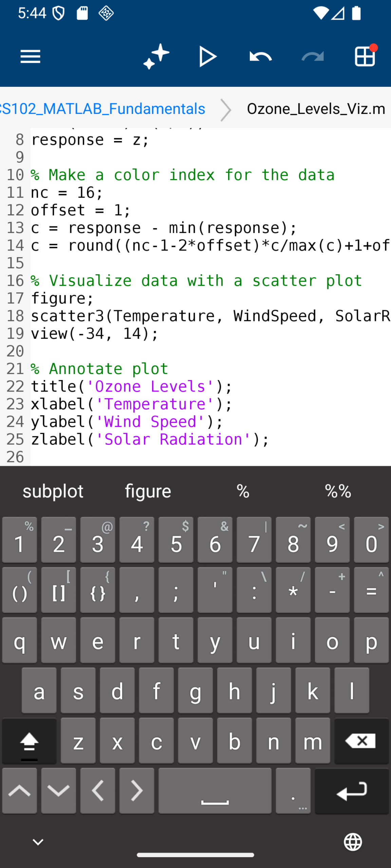Tap the sparkle AI assistant icon
This screenshot has height=868, width=391.
tap(156, 56)
